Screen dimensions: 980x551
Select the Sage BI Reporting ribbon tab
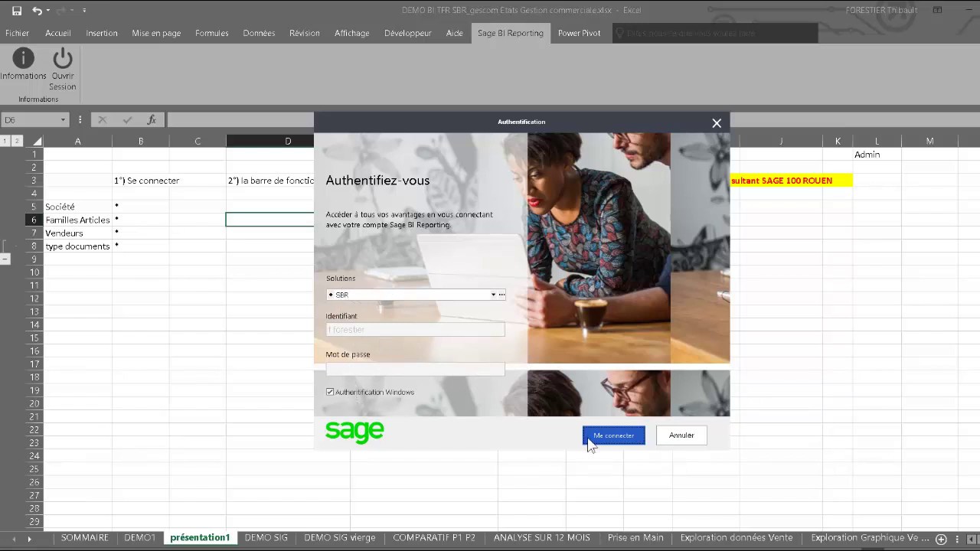[511, 33]
